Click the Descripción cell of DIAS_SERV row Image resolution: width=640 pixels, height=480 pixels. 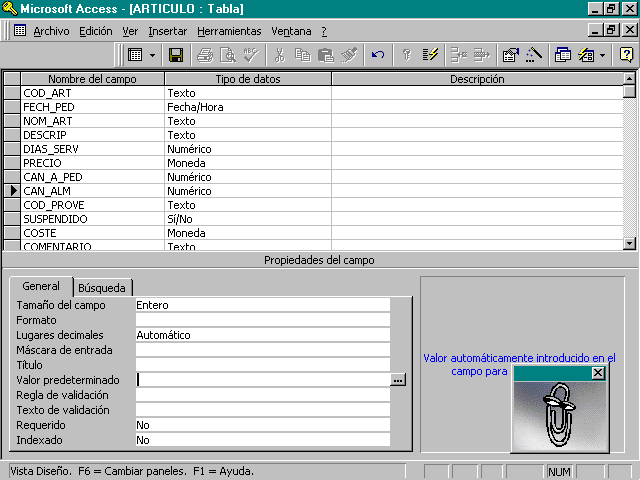pos(477,149)
